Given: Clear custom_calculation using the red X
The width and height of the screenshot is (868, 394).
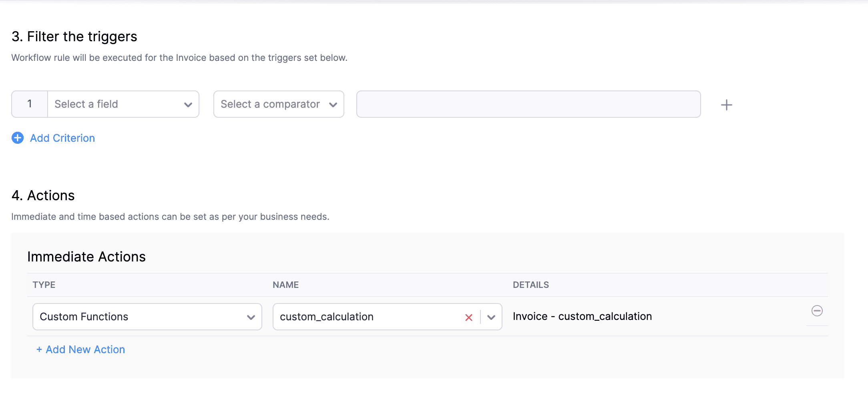Looking at the screenshot, I should point(469,318).
